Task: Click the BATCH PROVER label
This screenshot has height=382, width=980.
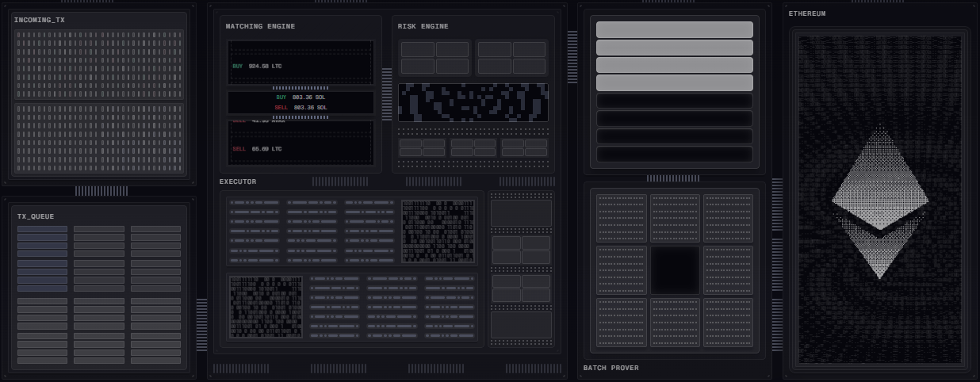Action: point(611,368)
